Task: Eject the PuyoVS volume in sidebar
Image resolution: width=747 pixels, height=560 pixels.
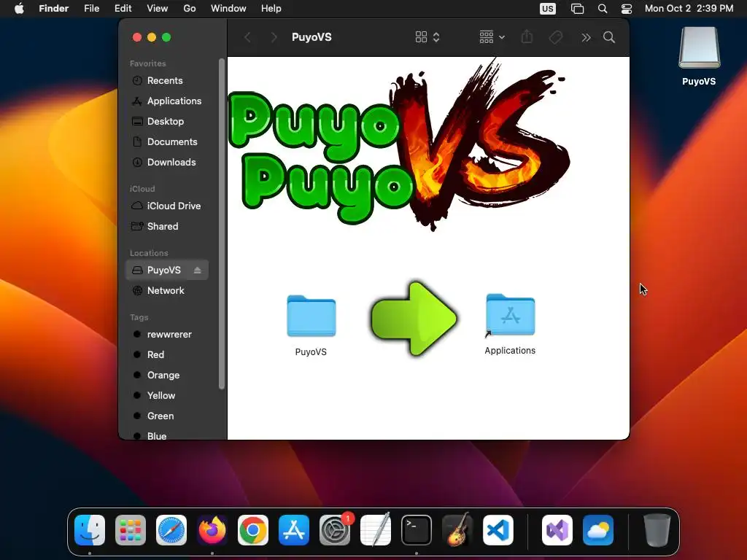Action: point(197,271)
